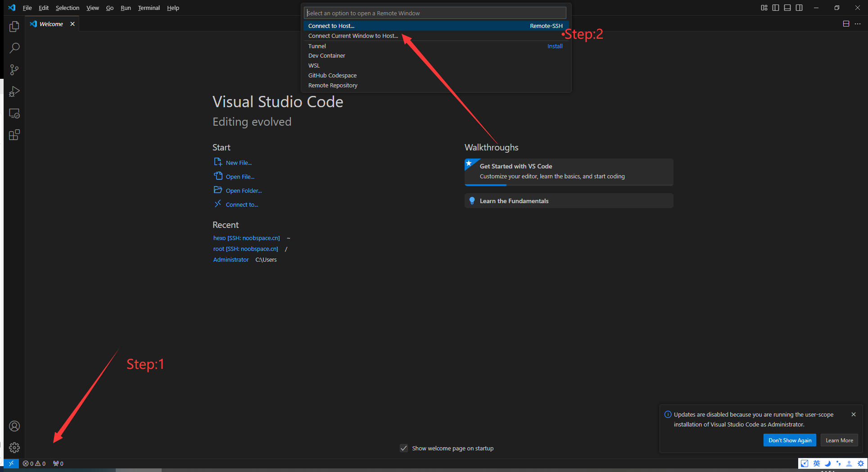Close the Welcome tab
The height and width of the screenshot is (472, 868).
(72, 24)
